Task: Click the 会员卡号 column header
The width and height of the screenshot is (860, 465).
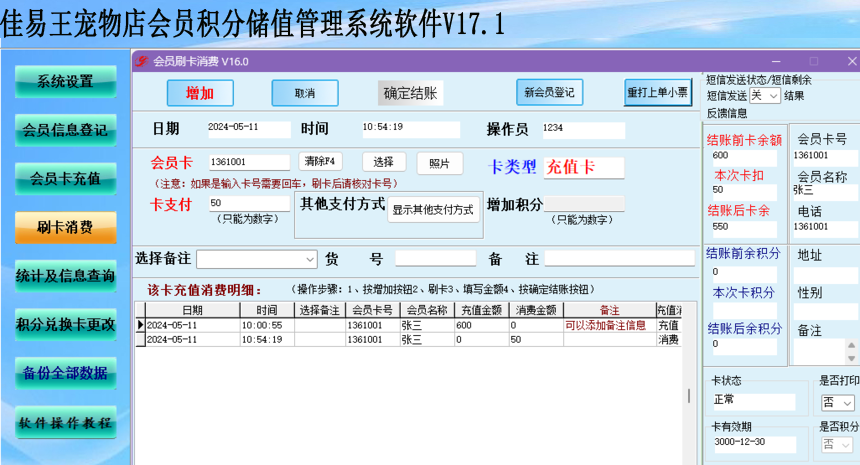Action: tap(372, 310)
